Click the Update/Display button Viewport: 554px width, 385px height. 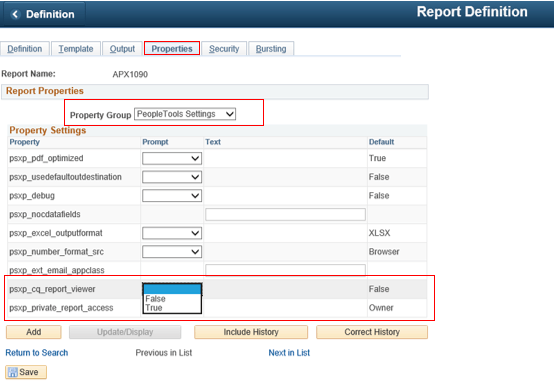tap(125, 332)
